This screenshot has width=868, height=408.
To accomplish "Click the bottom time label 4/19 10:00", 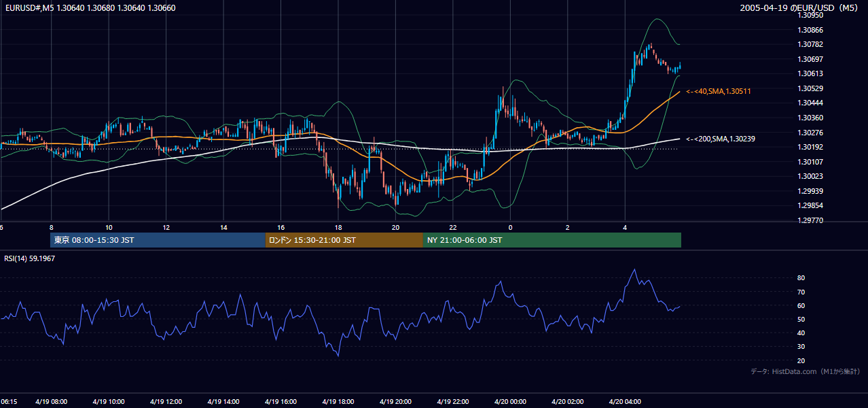I will coord(109,402).
